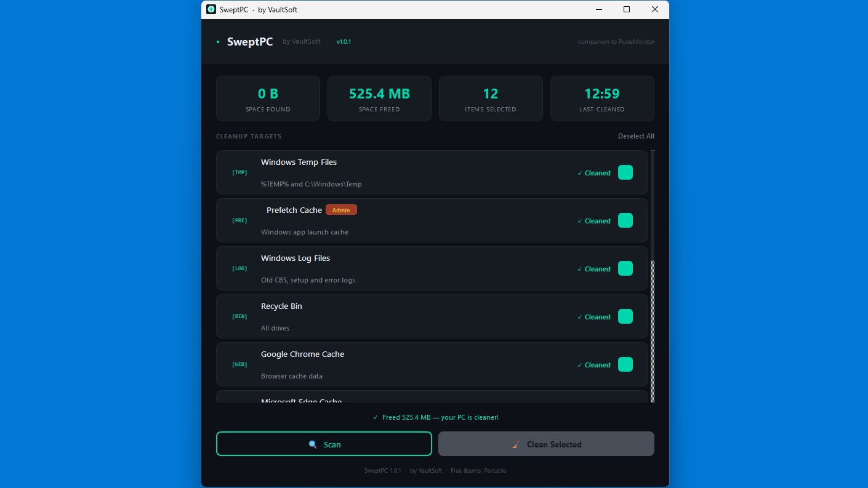Click the "12:59" Last Cleaned stat card

(602, 98)
